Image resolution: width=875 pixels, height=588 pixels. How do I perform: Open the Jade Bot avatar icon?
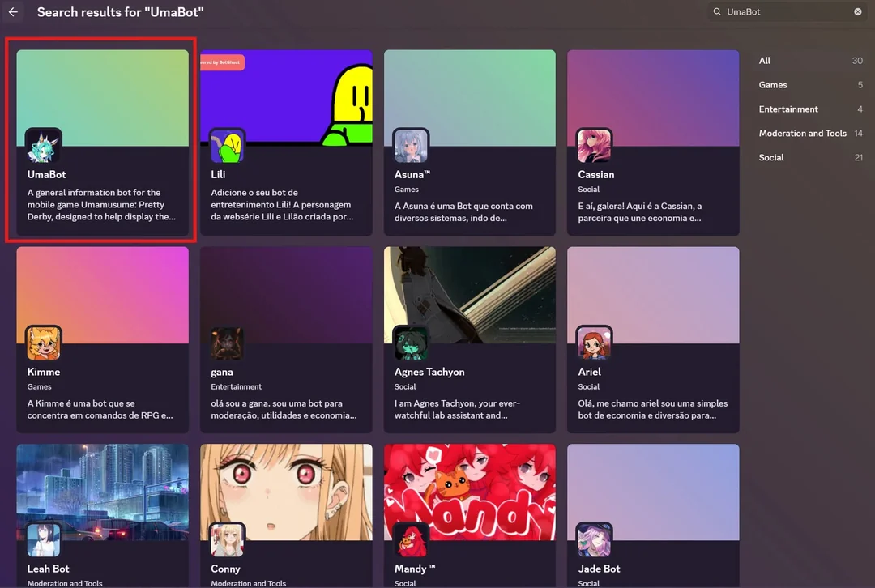tap(595, 540)
